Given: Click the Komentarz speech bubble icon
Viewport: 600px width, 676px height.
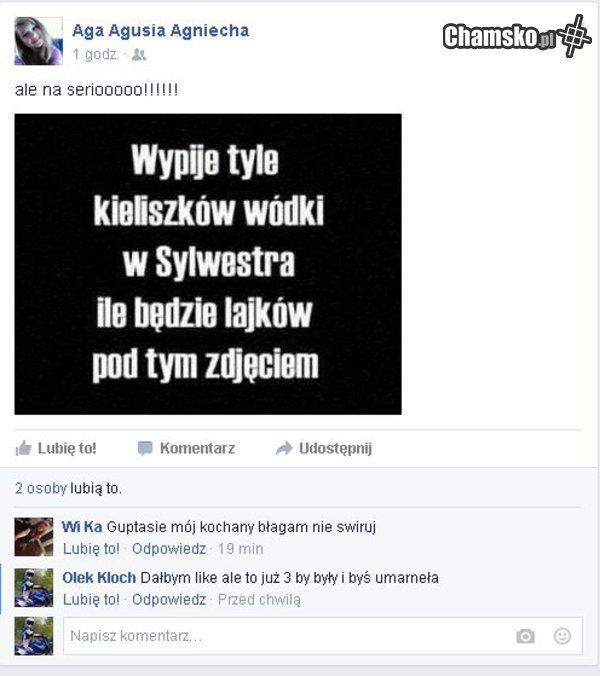Looking at the screenshot, I should click(145, 448).
